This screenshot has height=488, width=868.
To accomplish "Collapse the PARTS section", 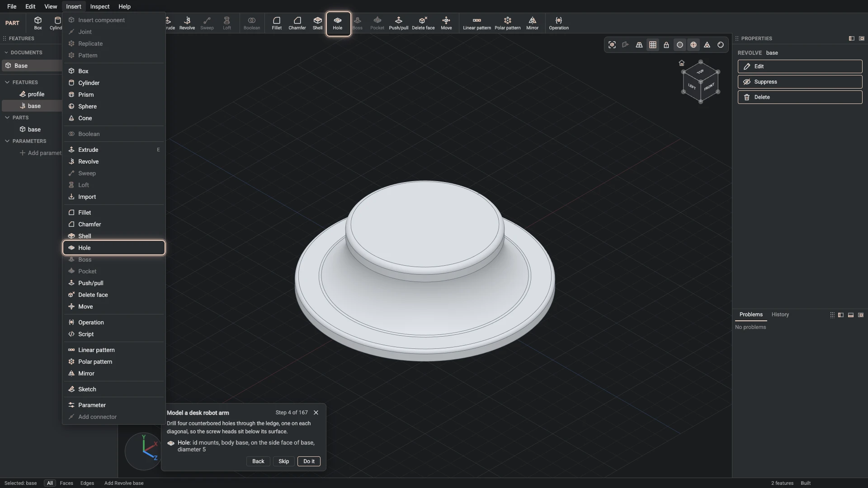I will (x=7, y=117).
